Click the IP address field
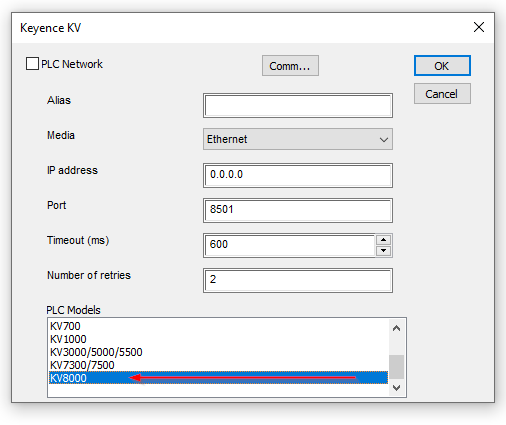The height and width of the screenshot is (425, 506). (298, 175)
